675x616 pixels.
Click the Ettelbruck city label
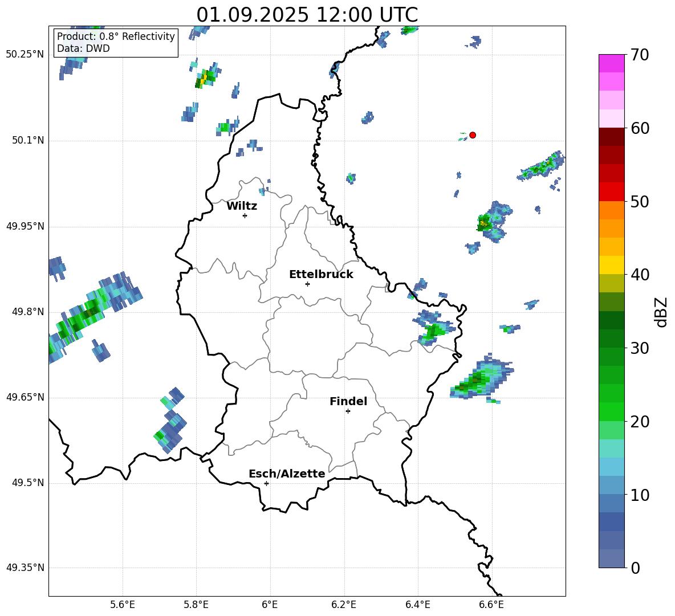coord(321,275)
